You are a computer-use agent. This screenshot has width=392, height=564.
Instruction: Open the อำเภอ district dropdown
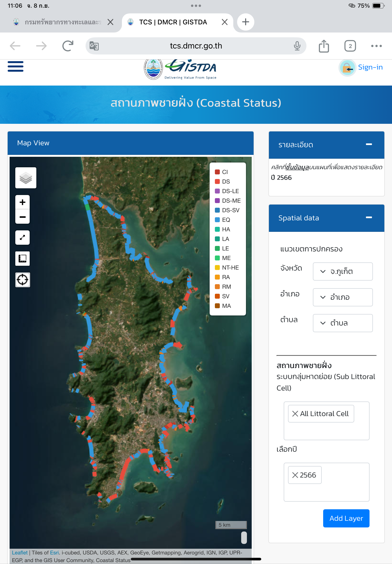click(342, 297)
